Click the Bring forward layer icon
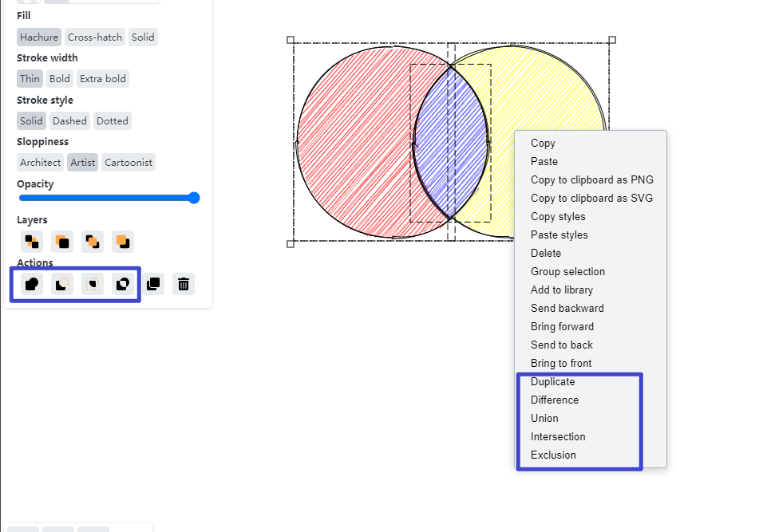 click(93, 241)
